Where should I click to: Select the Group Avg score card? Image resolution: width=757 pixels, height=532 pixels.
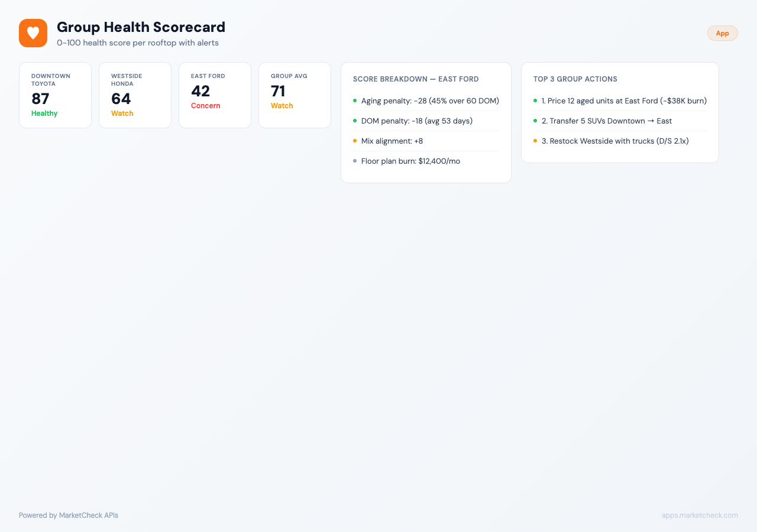[x=295, y=95]
